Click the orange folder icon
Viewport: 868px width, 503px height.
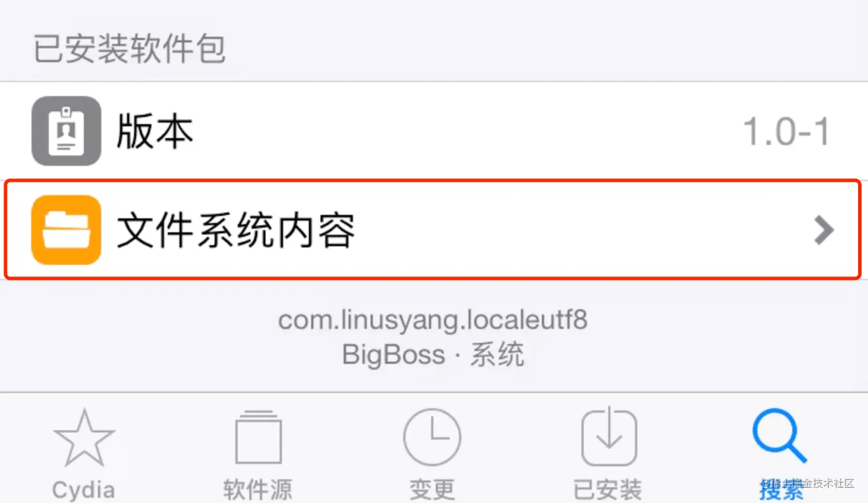(66, 230)
